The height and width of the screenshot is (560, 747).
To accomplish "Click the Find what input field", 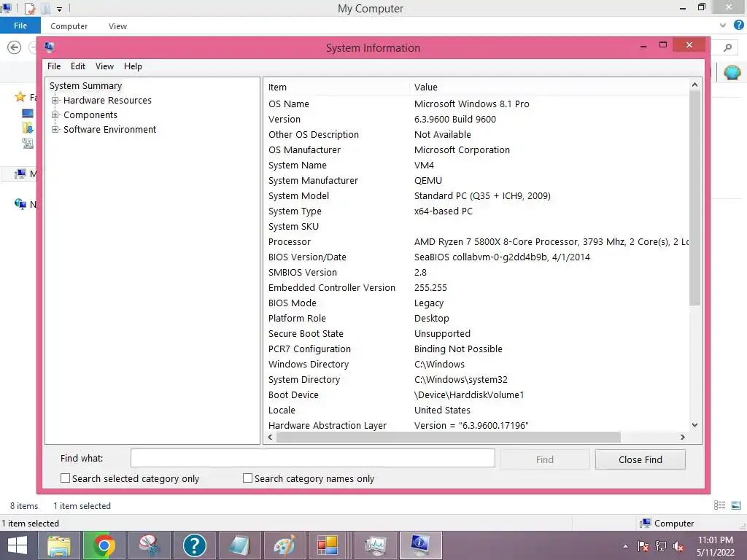I will tap(312, 458).
